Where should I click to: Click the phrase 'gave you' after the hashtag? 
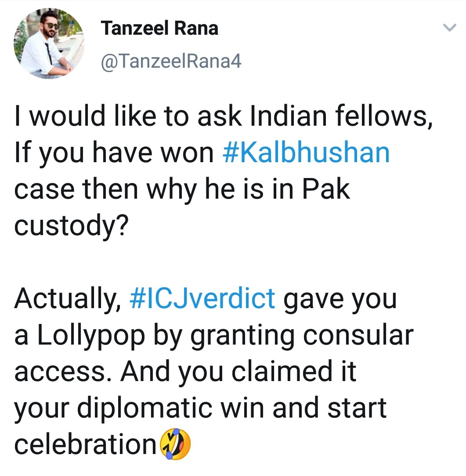pos(340,300)
